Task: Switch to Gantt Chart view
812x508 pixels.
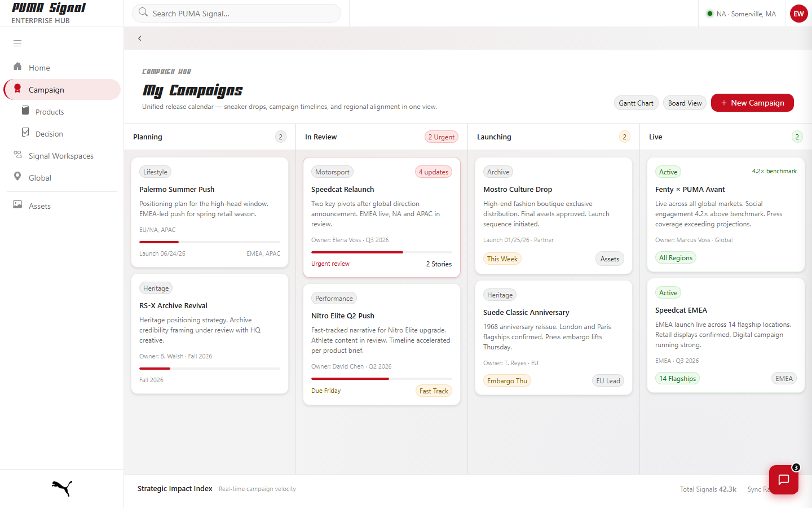Action: pos(636,103)
